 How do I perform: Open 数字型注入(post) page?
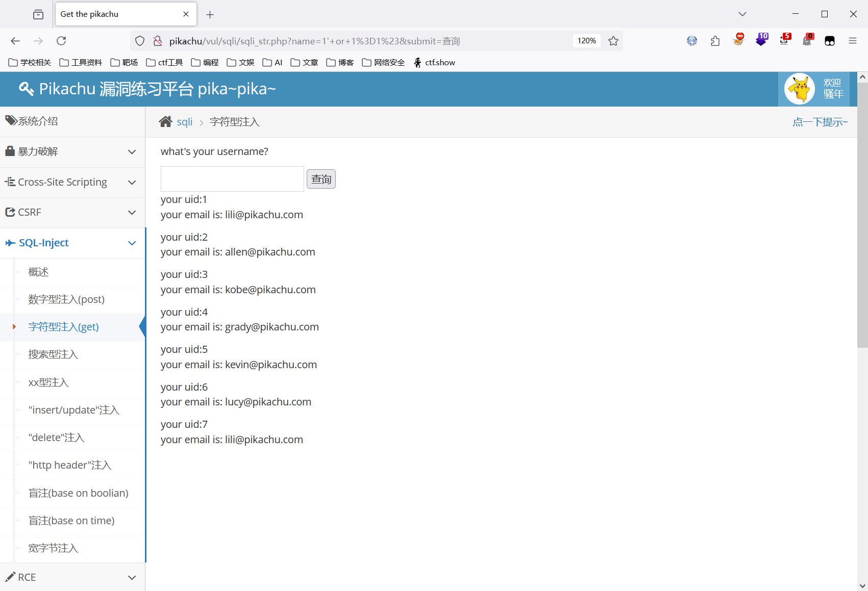(66, 299)
